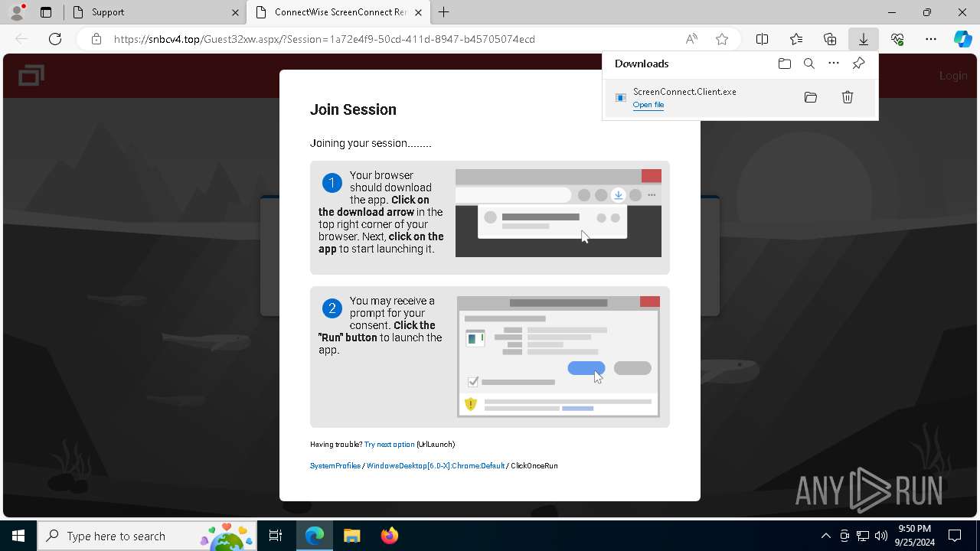The width and height of the screenshot is (980, 551).
Task: View site information lock icon
Action: [x=96, y=39]
